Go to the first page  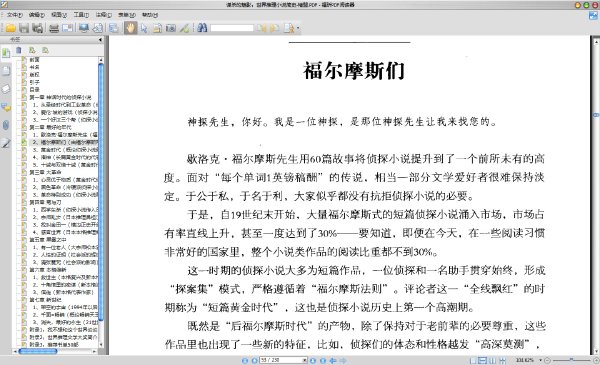click(x=245, y=360)
